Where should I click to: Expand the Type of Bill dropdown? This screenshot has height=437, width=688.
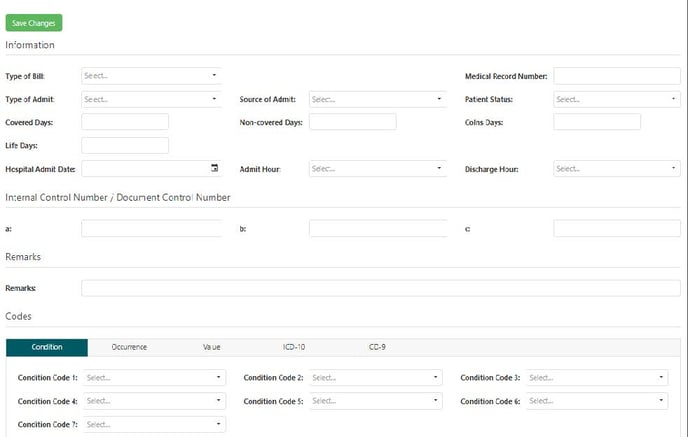click(x=151, y=75)
